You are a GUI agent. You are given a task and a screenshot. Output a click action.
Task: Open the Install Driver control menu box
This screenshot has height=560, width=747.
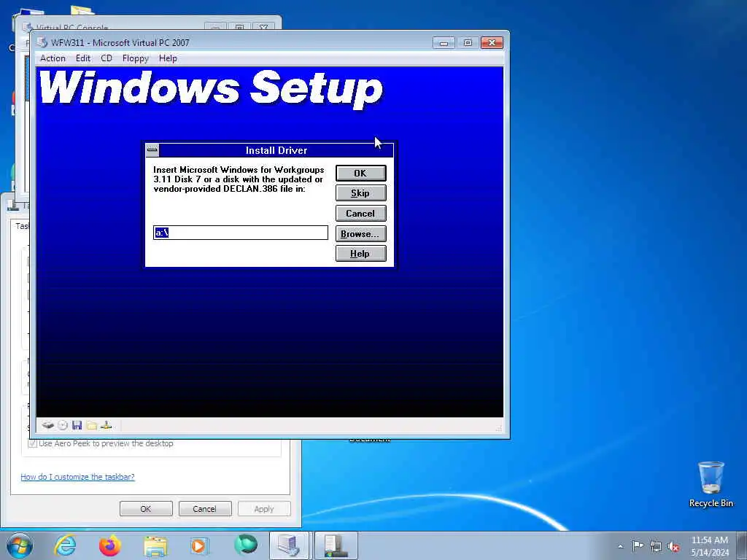152,150
